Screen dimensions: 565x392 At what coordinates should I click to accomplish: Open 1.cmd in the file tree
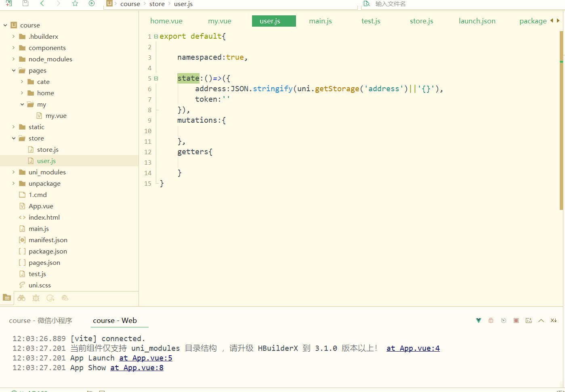(38, 195)
